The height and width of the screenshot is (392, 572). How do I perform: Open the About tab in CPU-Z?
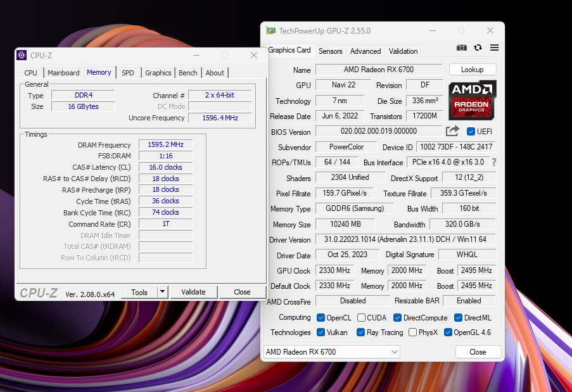(x=215, y=73)
